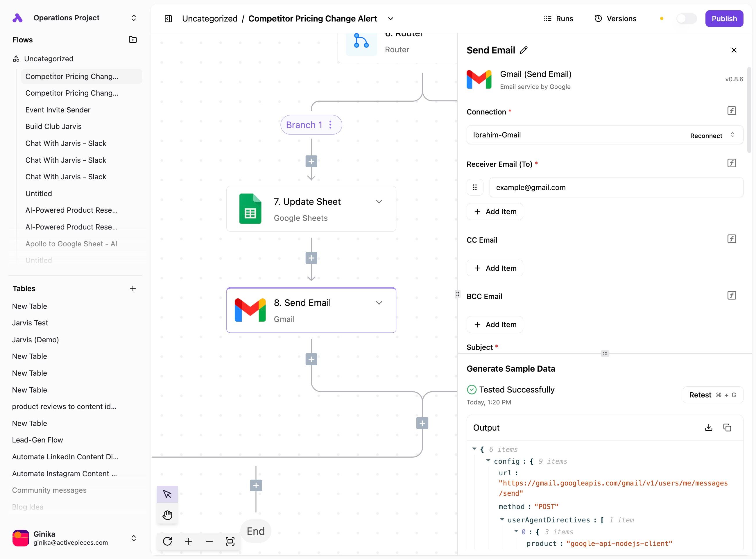Select the hand pan tool

[167, 515]
